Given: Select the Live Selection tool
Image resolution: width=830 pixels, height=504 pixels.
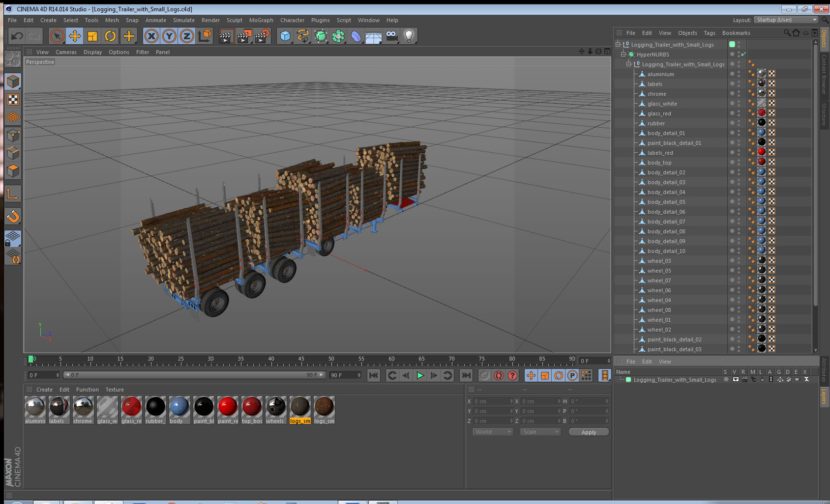Looking at the screenshot, I should (x=57, y=36).
